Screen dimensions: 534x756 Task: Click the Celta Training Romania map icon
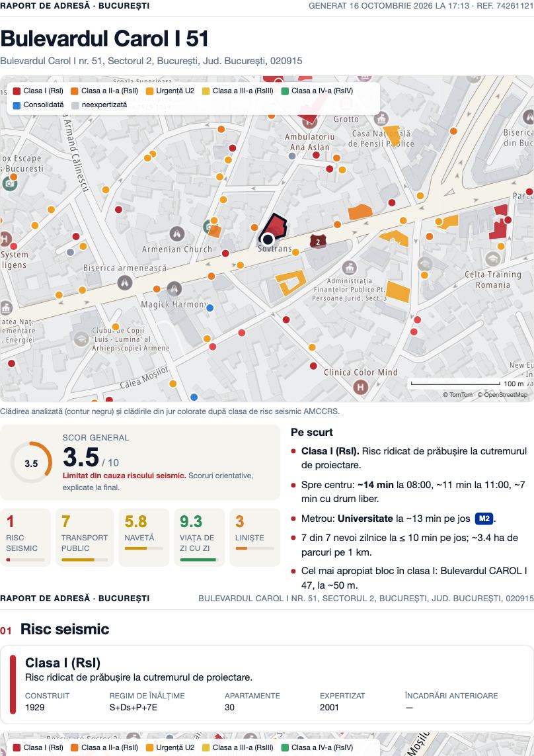[x=492, y=259]
